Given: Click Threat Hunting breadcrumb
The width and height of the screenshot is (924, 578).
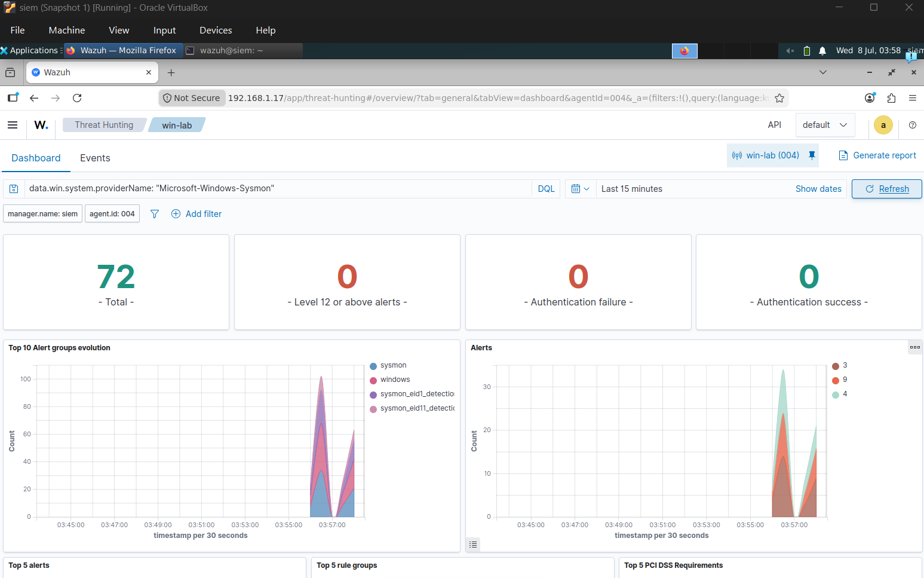Looking at the screenshot, I should point(104,125).
